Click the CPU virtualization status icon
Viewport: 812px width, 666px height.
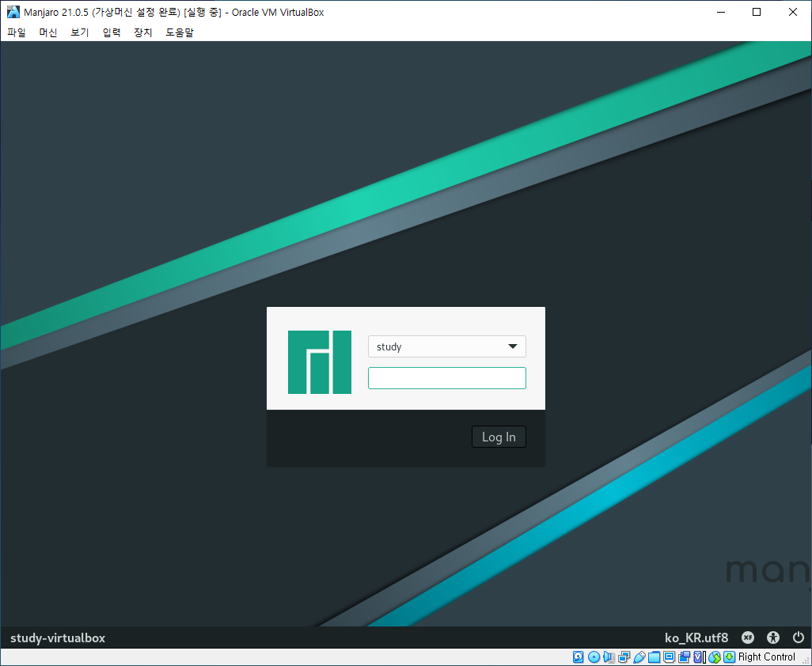700,657
